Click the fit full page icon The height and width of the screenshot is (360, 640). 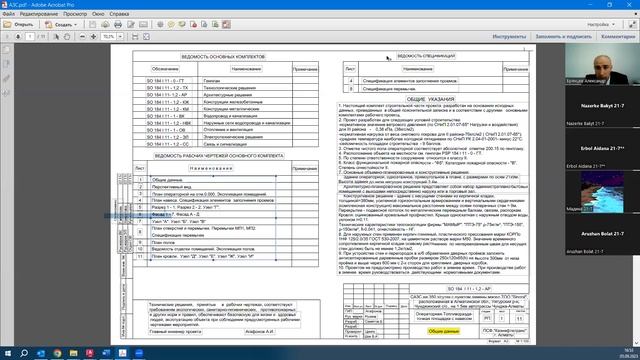click(x=146, y=37)
